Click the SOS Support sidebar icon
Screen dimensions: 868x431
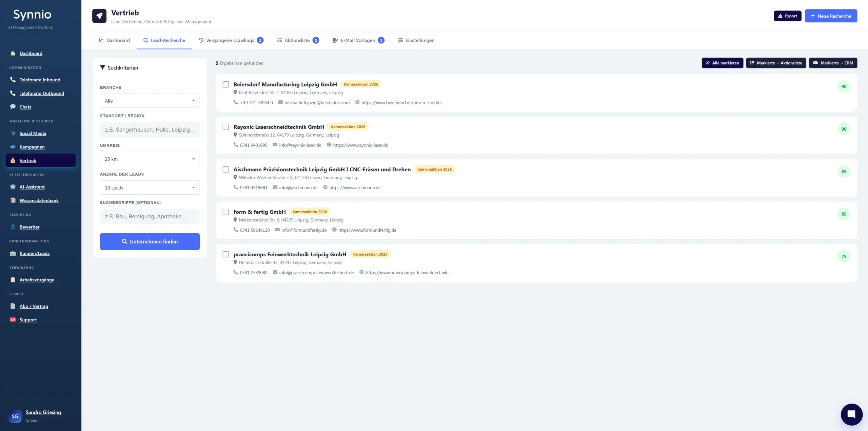click(13, 319)
